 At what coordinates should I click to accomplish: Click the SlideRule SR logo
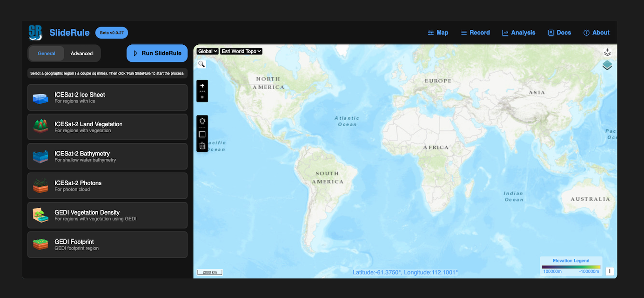click(x=35, y=33)
